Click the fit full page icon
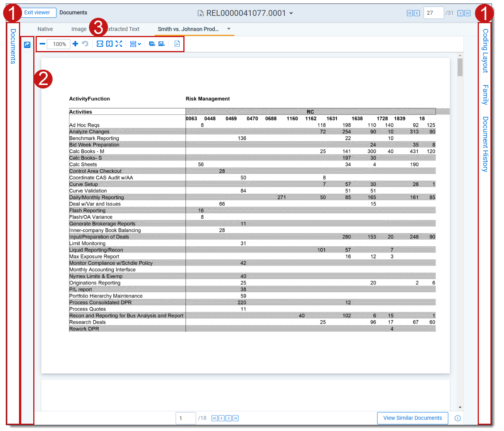Screen dimensions: 504x431 [119, 44]
